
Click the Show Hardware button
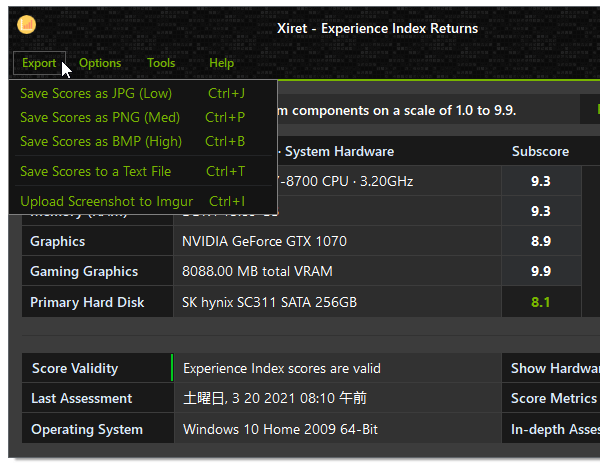coord(551,368)
